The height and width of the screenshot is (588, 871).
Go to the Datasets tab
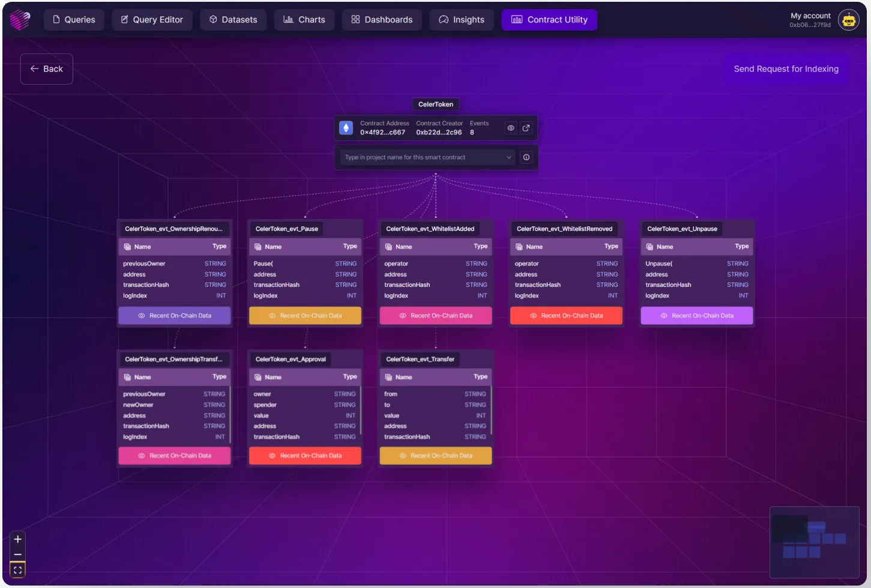tap(233, 20)
